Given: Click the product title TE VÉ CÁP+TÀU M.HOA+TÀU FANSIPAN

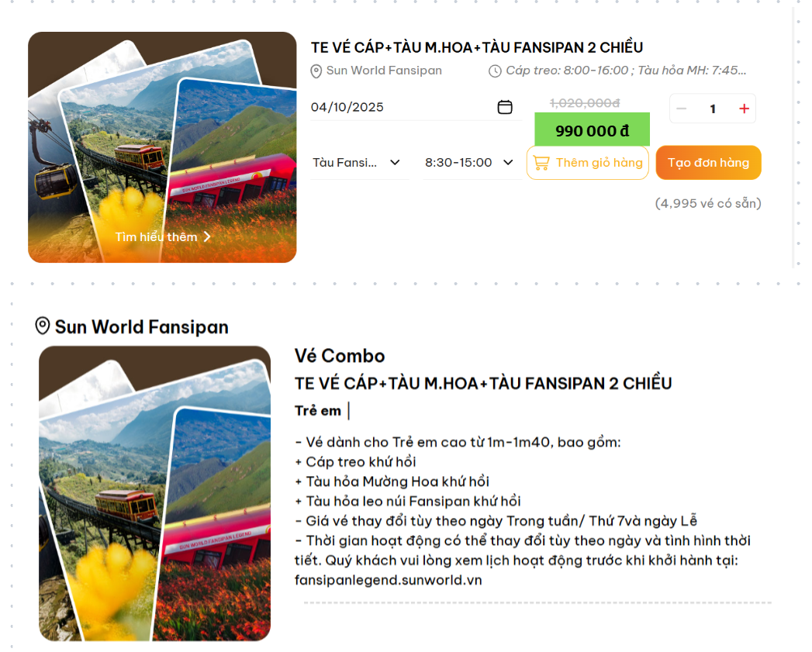Looking at the screenshot, I should [x=476, y=47].
